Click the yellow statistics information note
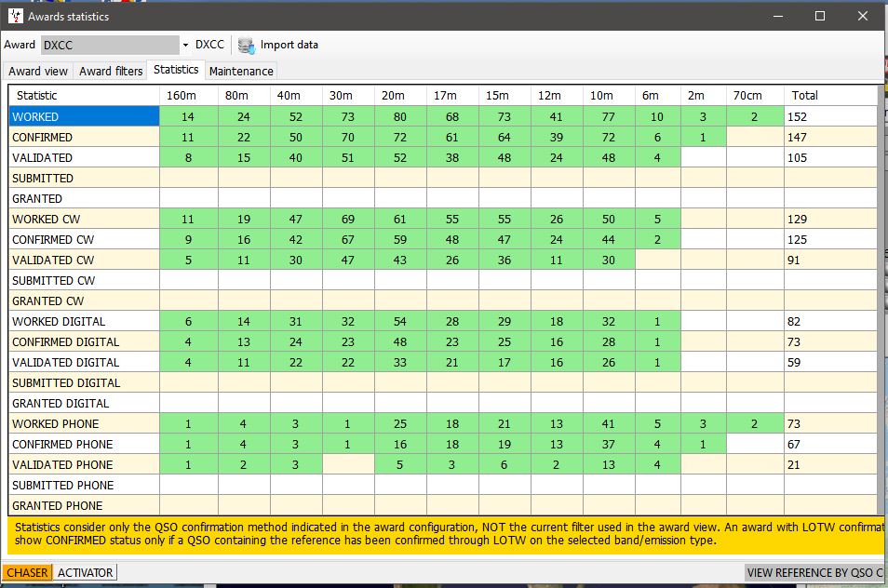This screenshot has height=588, width=888. (x=446, y=534)
